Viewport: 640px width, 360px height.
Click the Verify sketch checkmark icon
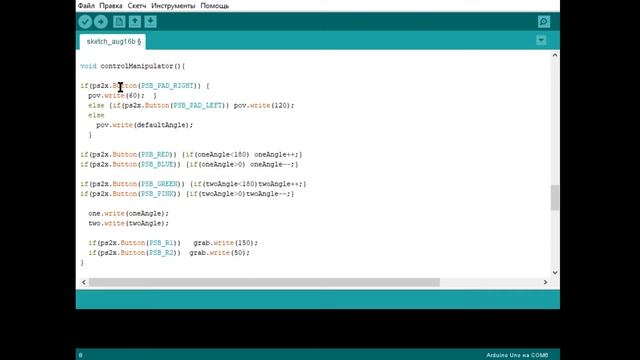[x=85, y=22]
